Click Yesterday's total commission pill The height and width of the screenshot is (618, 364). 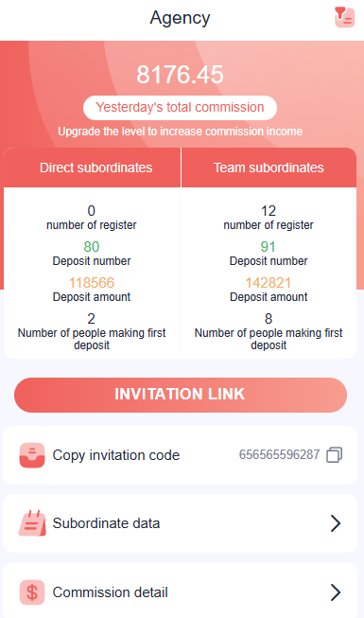[x=180, y=108]
